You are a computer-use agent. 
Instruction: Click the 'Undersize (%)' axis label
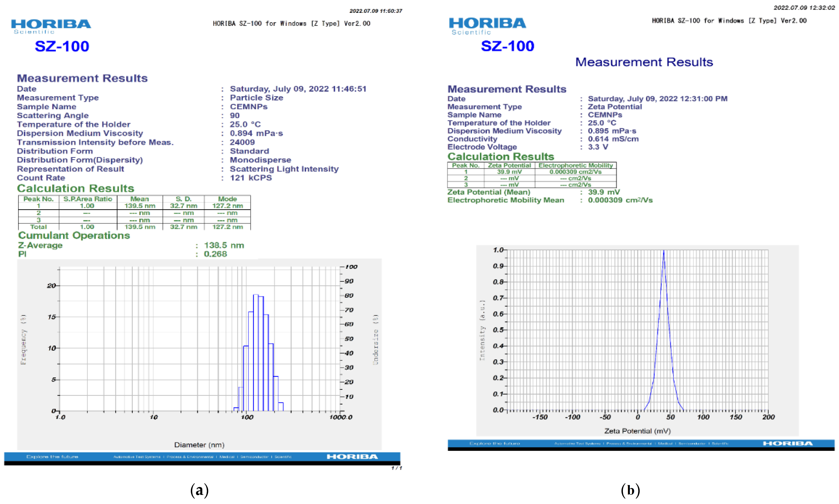(375, 340)
